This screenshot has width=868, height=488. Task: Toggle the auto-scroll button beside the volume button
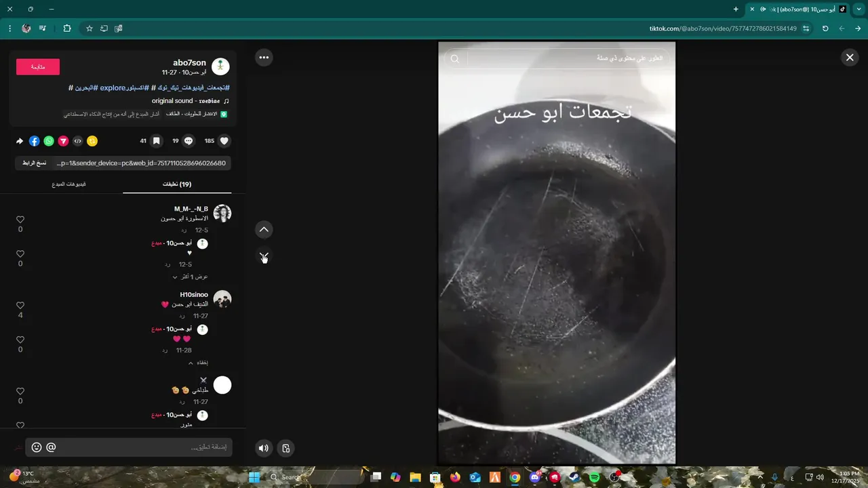(x=286, y=448)
